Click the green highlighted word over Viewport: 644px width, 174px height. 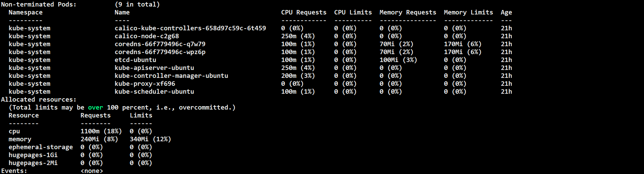tap(95, 108)
